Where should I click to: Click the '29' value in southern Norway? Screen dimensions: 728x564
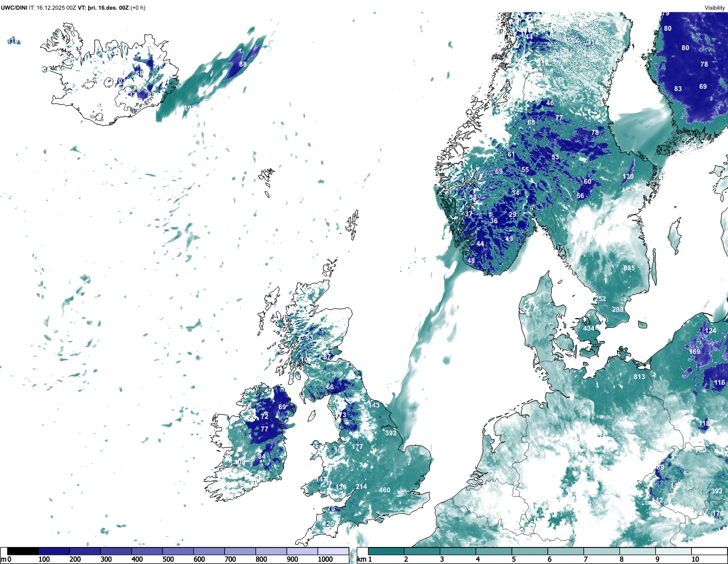512,215
